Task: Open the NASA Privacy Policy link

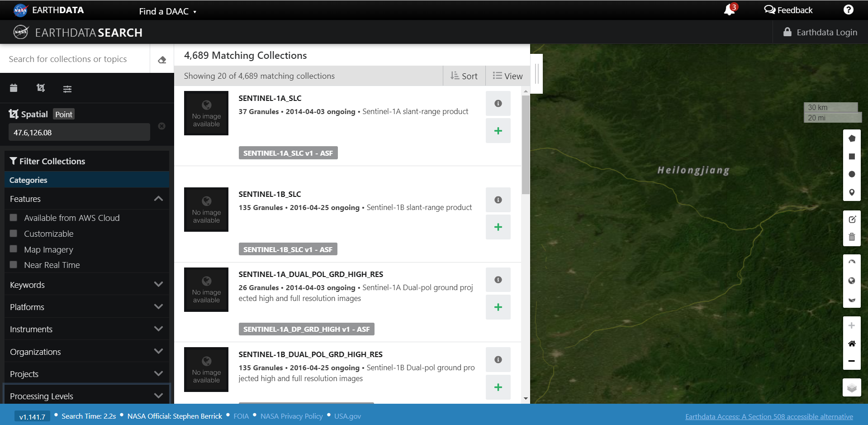Action: coord(292,416)
